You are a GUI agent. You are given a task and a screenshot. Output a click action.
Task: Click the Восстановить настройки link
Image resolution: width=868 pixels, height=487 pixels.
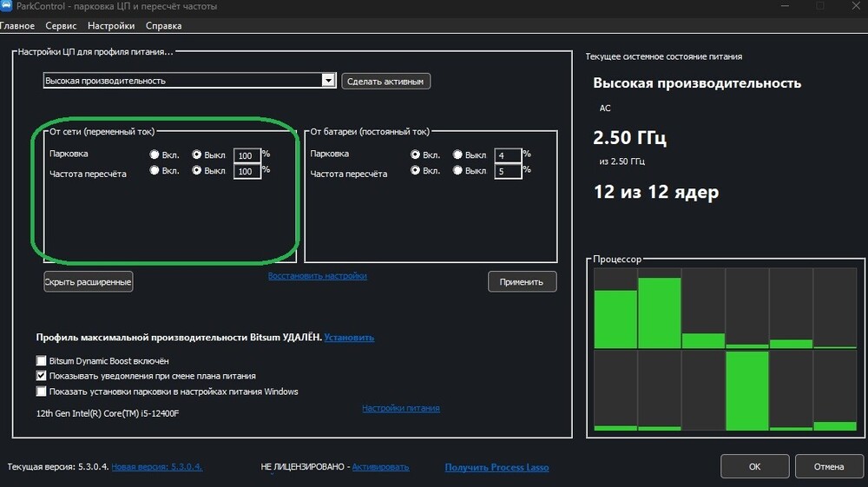click(x=317, y=275)
